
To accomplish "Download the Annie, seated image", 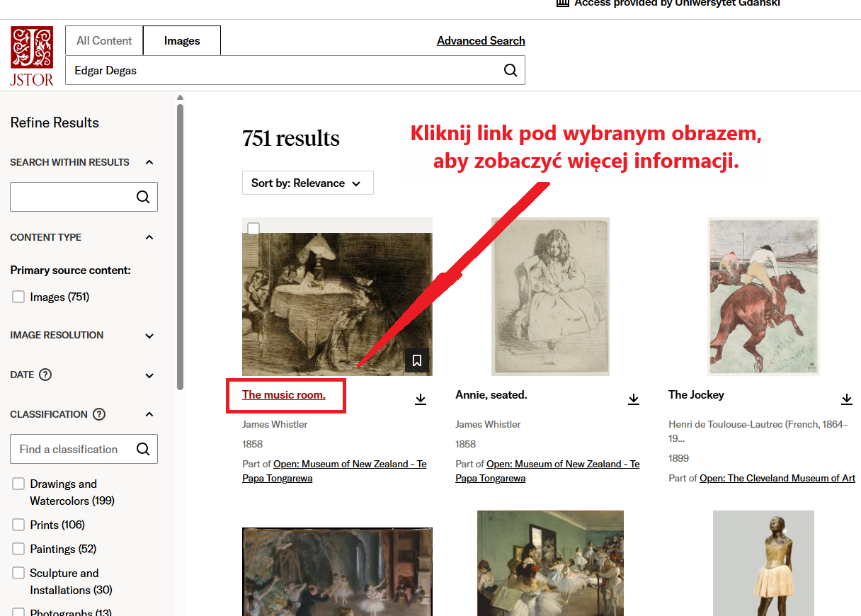I will (x=634, y=399).
